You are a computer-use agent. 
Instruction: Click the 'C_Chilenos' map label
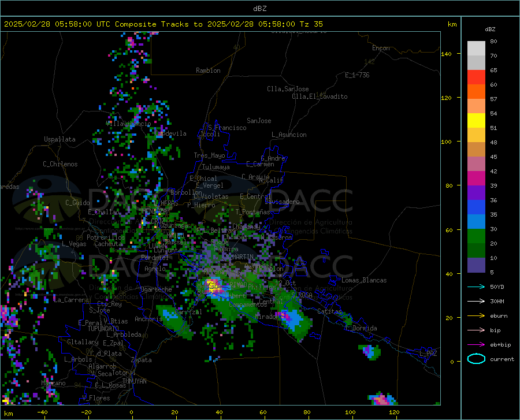pyautogui.click(x=60, y=164)
